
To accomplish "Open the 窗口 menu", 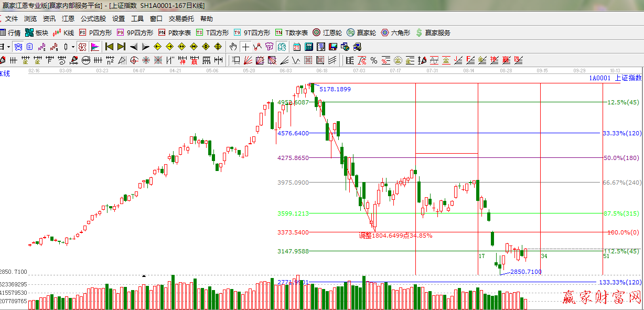I will point(156,19).
